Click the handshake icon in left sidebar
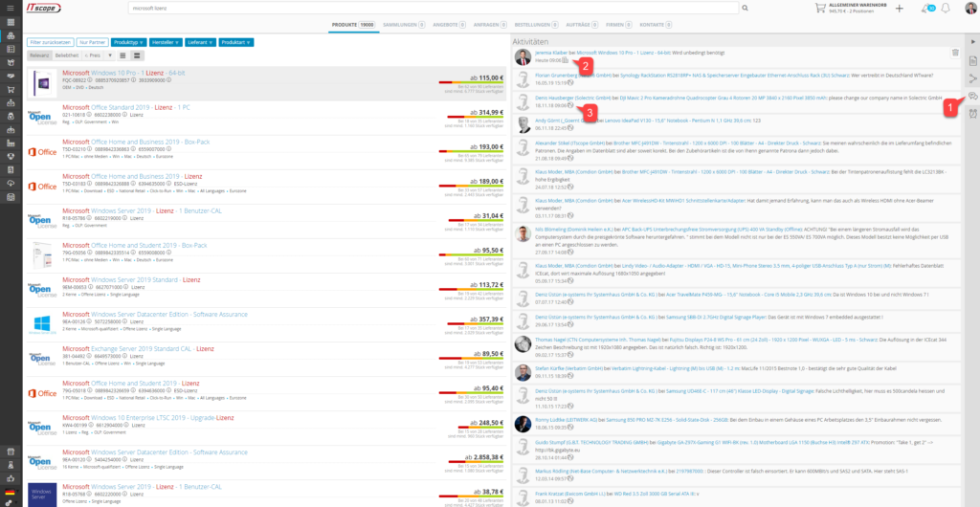This screenshot has height=507, width=980. 11,76
